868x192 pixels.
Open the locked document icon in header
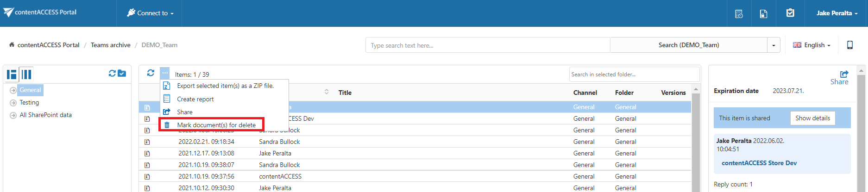tap(763, 14)
